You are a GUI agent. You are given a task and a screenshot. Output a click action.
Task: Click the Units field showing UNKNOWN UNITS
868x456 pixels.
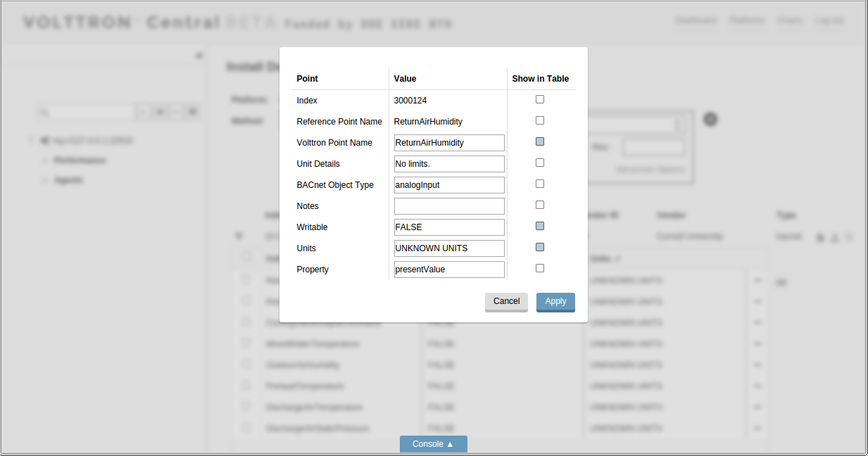click(449, 248)
